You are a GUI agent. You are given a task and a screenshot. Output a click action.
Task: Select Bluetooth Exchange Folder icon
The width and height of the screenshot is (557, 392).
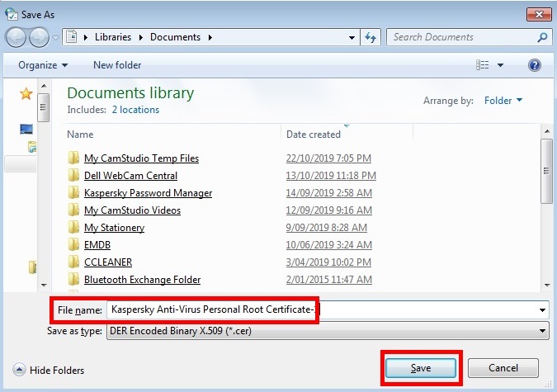pos(73,279)
